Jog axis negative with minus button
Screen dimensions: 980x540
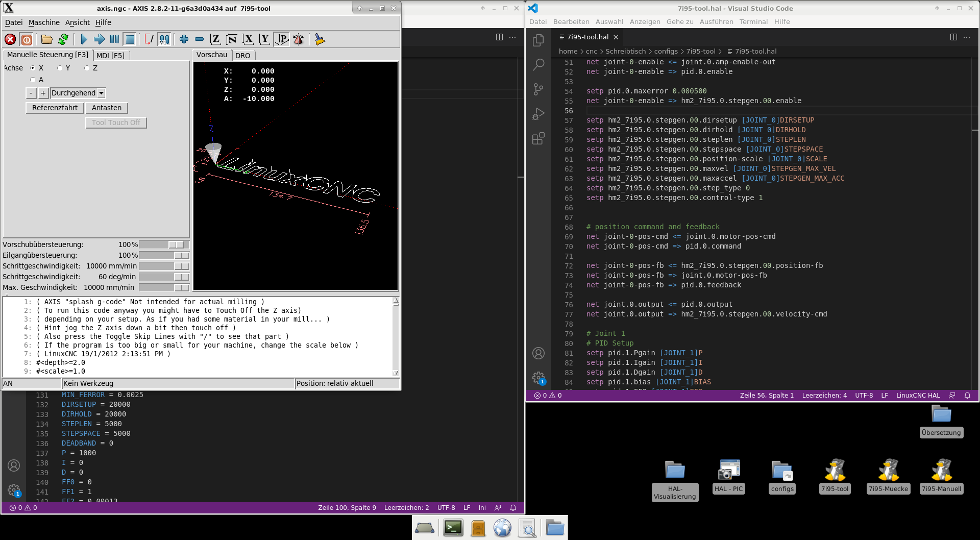tap(31, 93)
